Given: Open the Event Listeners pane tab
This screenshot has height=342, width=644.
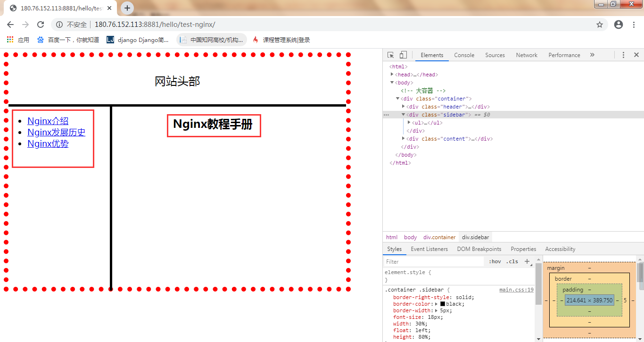Looking at the screenshot, I should [429, 249].
